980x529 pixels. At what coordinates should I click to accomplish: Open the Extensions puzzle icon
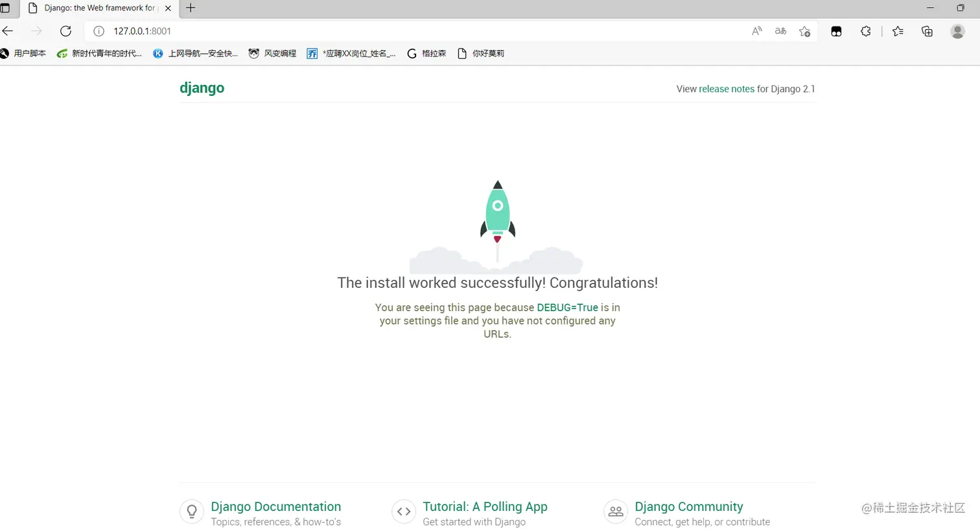click(865, 31)
